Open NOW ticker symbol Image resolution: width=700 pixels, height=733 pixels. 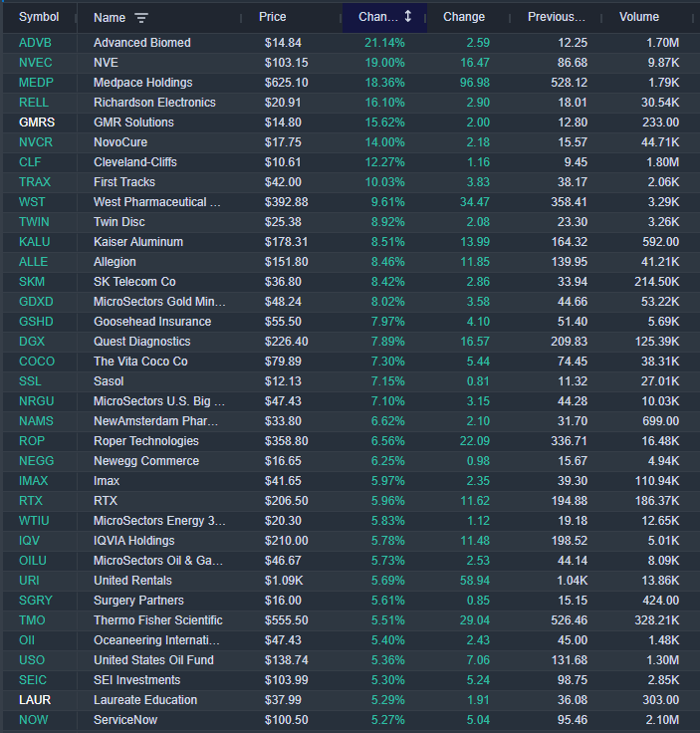(x=33, y=720)
